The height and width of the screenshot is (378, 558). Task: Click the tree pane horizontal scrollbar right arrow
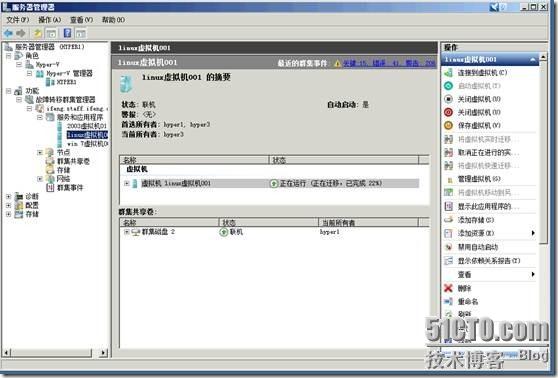pos(104,353)
